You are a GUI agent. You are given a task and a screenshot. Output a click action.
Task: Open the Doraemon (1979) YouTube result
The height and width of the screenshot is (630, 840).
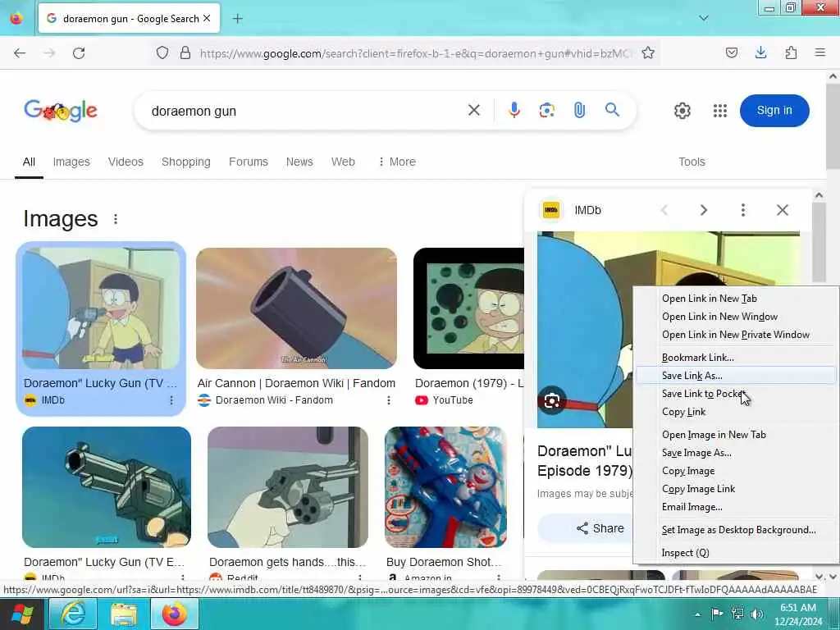click(x=469, y=383)
